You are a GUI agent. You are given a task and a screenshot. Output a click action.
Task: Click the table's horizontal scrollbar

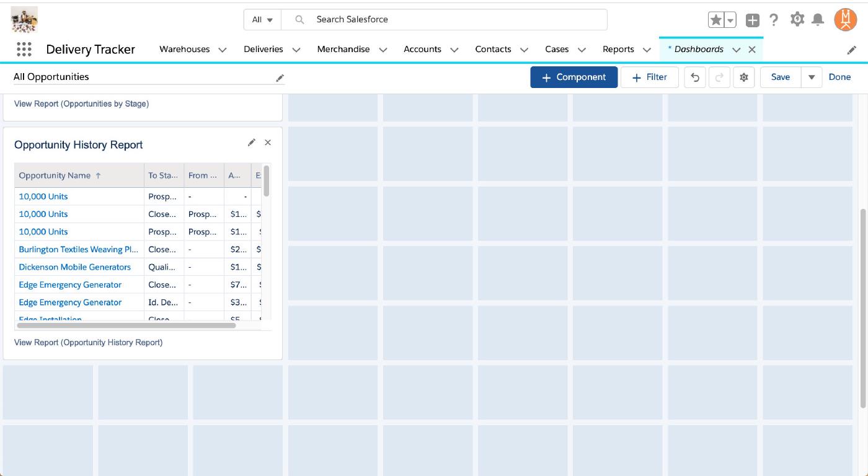126,325
